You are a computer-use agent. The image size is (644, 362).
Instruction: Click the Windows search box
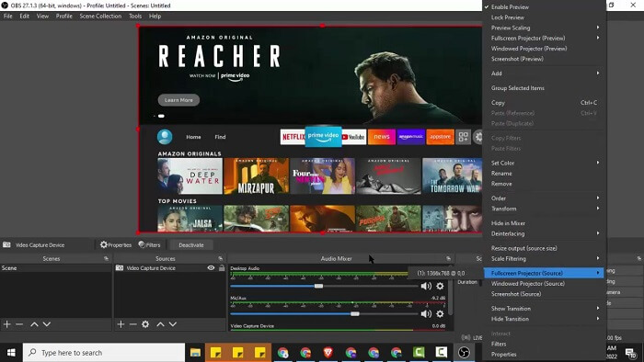click(104, 353)
